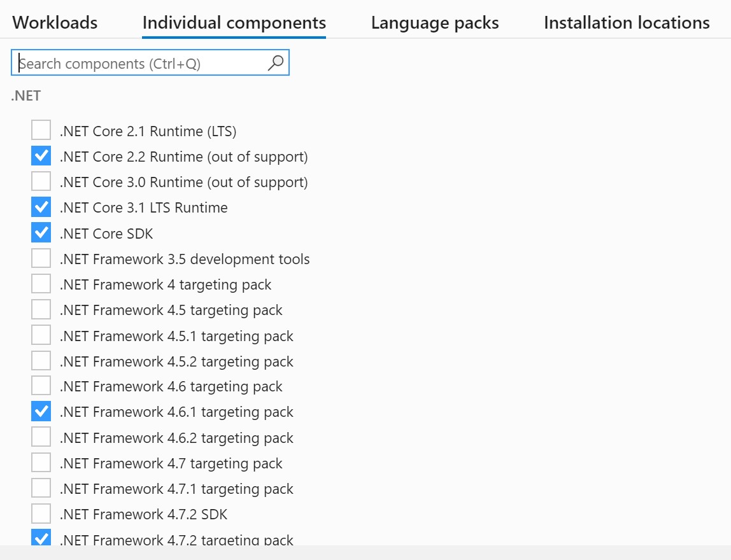Image resolution: width=731 pixels, height=560 pixels.
Task: Select .NET Framework 4.5 targeting pack checkbox
Action: [x=41, y=310]
